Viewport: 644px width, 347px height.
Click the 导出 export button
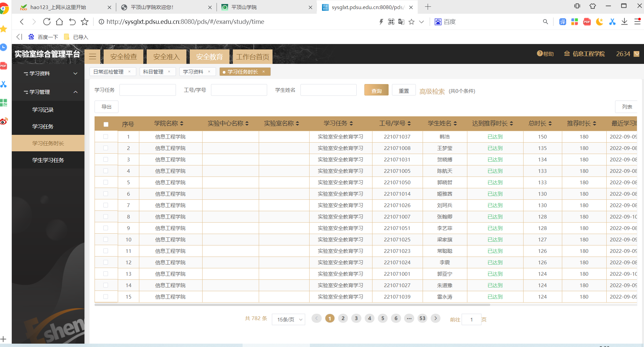pos(106,107)
